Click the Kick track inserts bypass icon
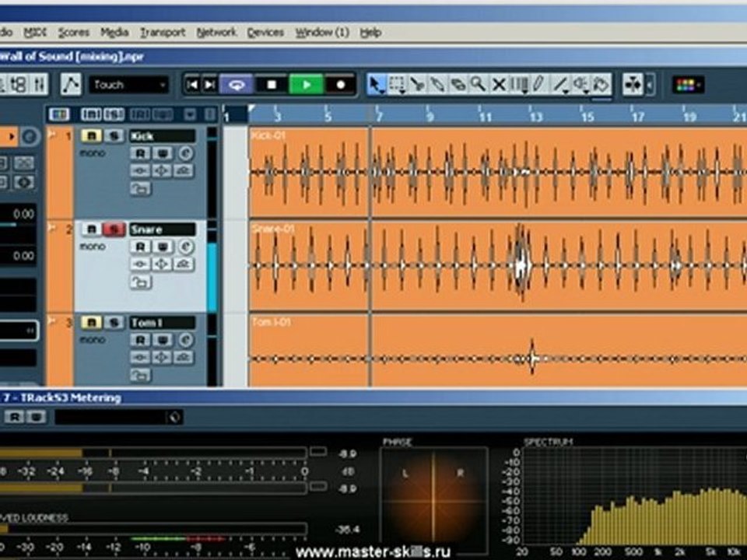The height and width of the screenshot is (560, 747). [x=139, y=171]
